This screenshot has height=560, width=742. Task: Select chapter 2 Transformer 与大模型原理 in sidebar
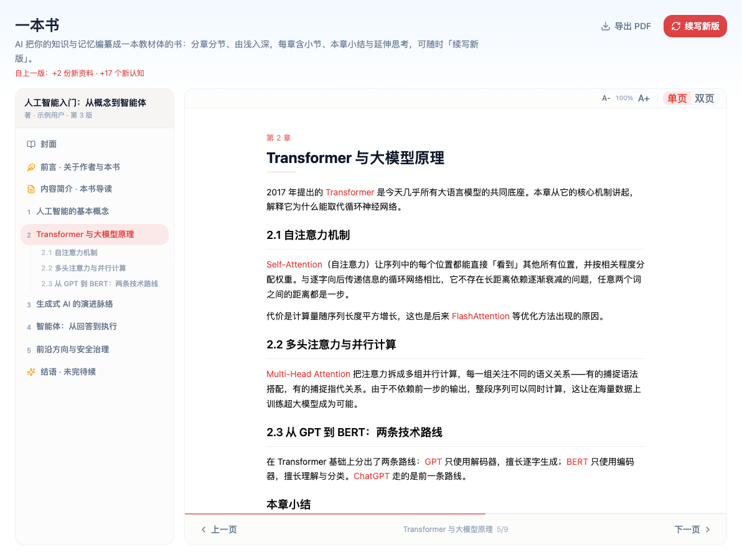(95, 235)
